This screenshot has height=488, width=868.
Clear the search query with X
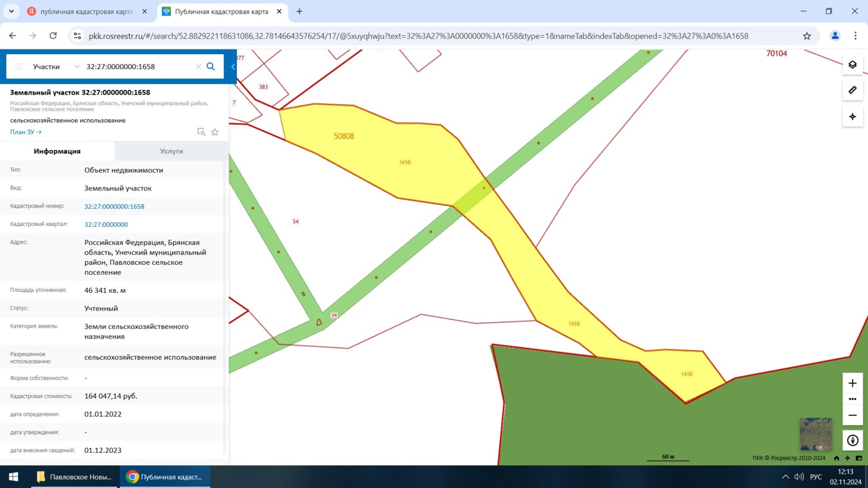pyautogui.click(x=198, y=67)
